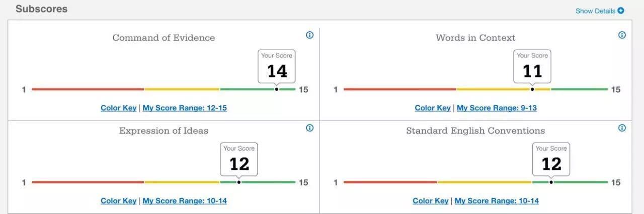Click Words in Context score marker dot

(x=532, y=89)
